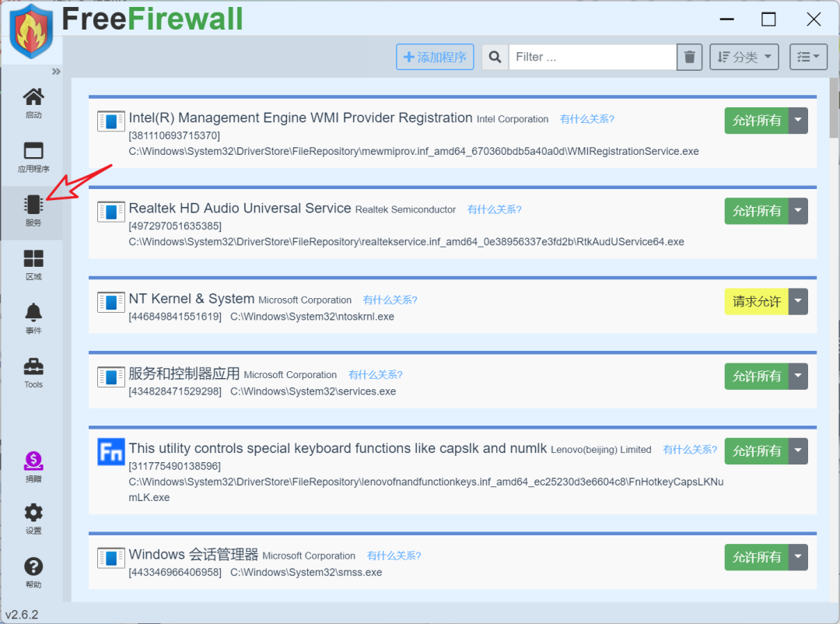The height and width of the screenshot is (624, 840).
Task: Open the 捐赠 donate icon
Action: 33,466
